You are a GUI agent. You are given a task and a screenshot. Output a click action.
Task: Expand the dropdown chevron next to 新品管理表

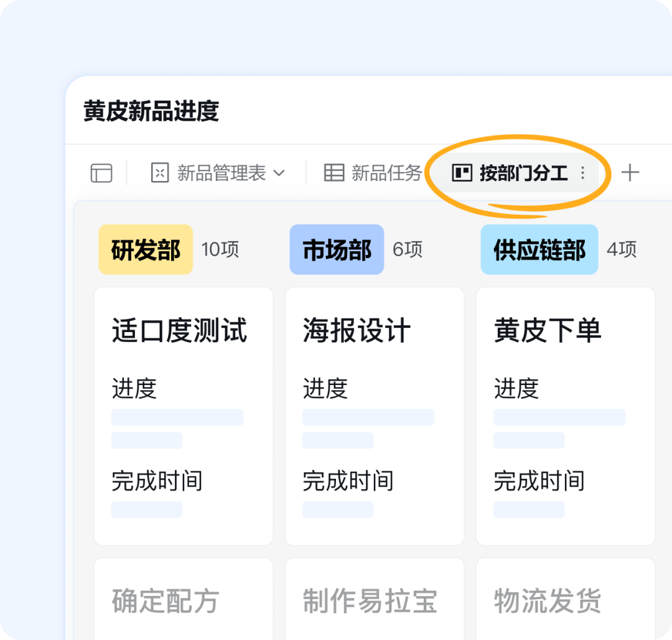[279, 173]
